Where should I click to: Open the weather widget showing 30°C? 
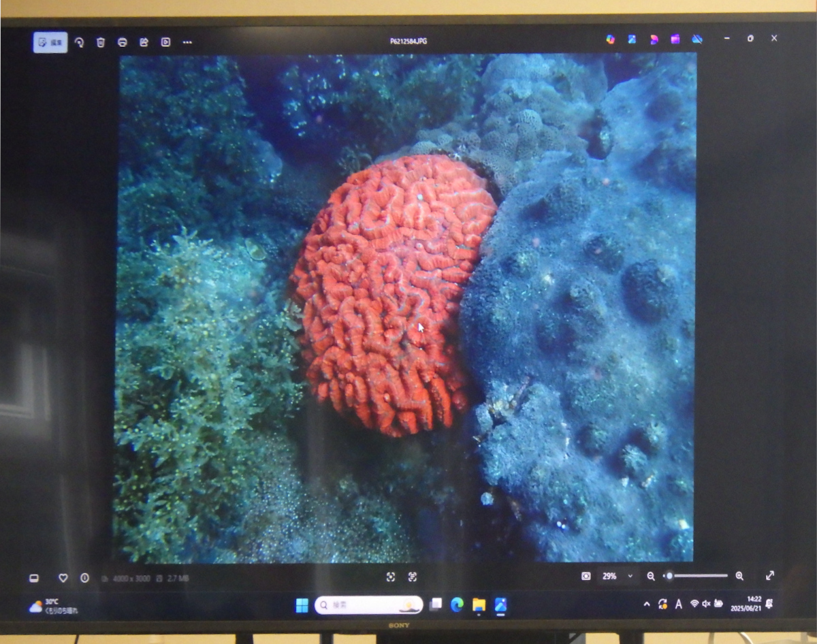[x=53, y=606]
